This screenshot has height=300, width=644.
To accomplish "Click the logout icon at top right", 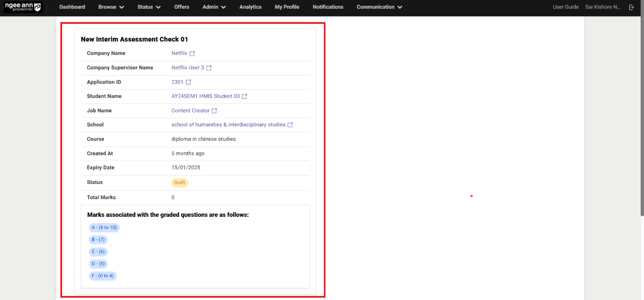I will coord(631,7).
